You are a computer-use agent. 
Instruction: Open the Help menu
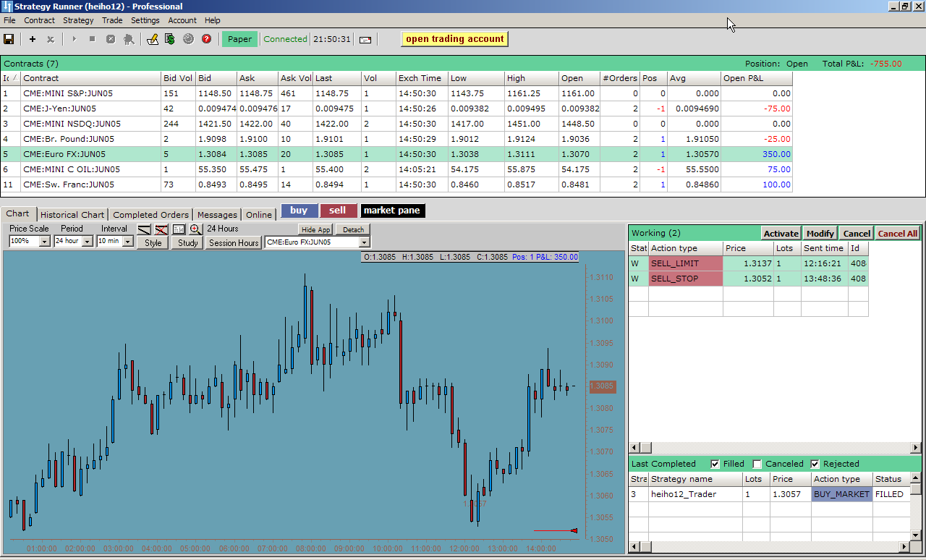click(x=212, y=20)
